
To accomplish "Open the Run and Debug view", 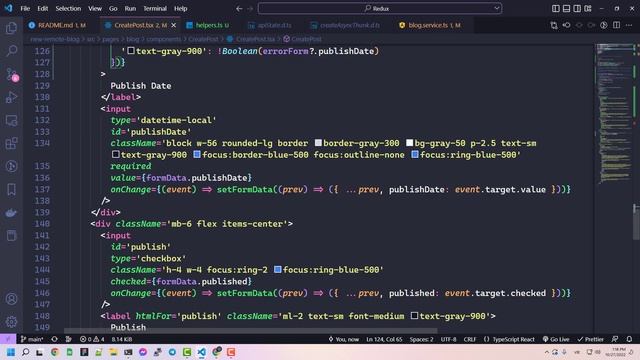I will pos(11,97).
